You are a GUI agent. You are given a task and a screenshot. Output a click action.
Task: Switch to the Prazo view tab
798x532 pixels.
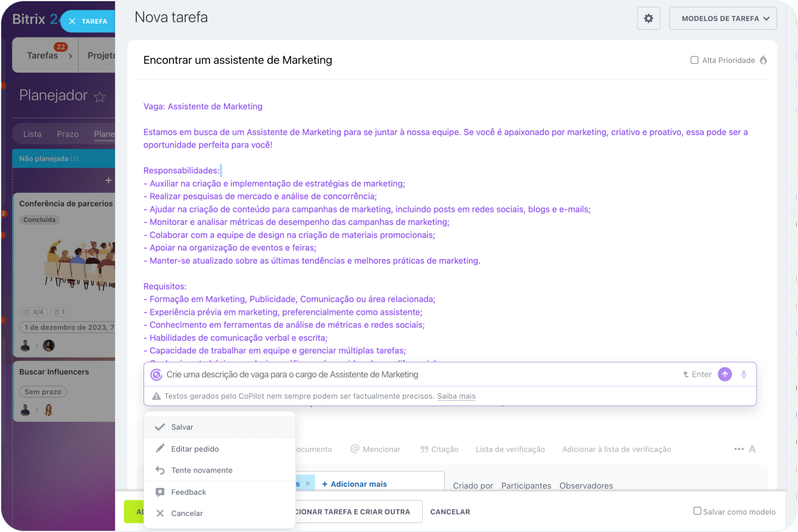(67, 134)
